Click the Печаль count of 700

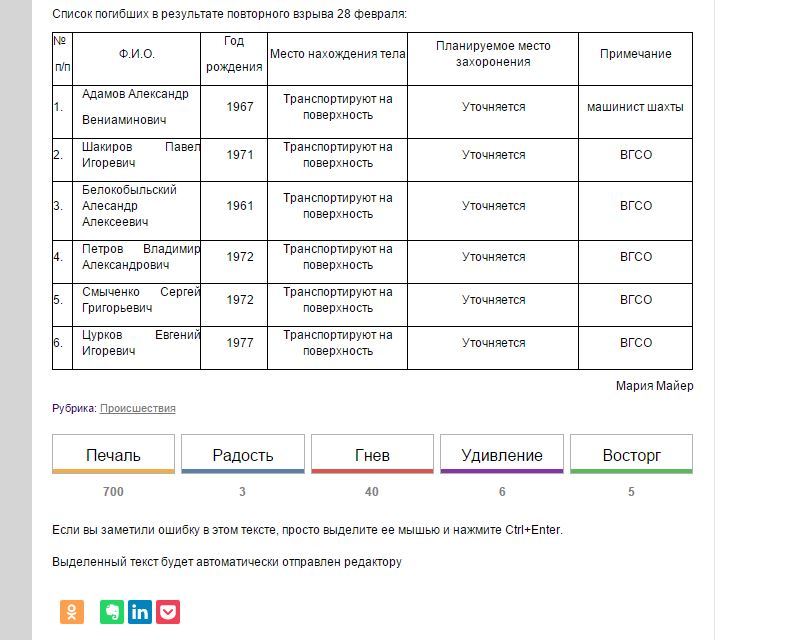113,492
